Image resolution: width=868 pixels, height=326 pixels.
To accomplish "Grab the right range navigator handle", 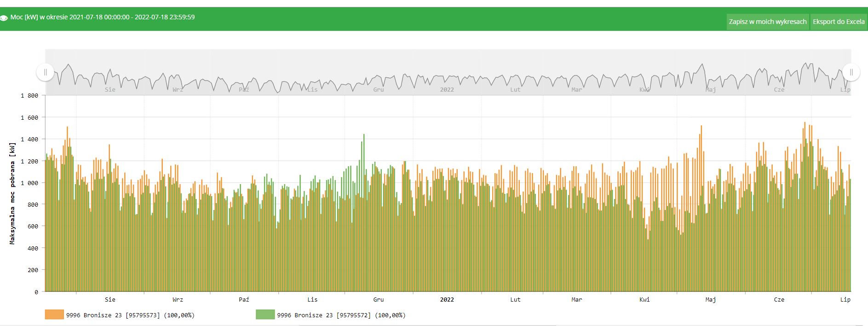I will [851, 72].
